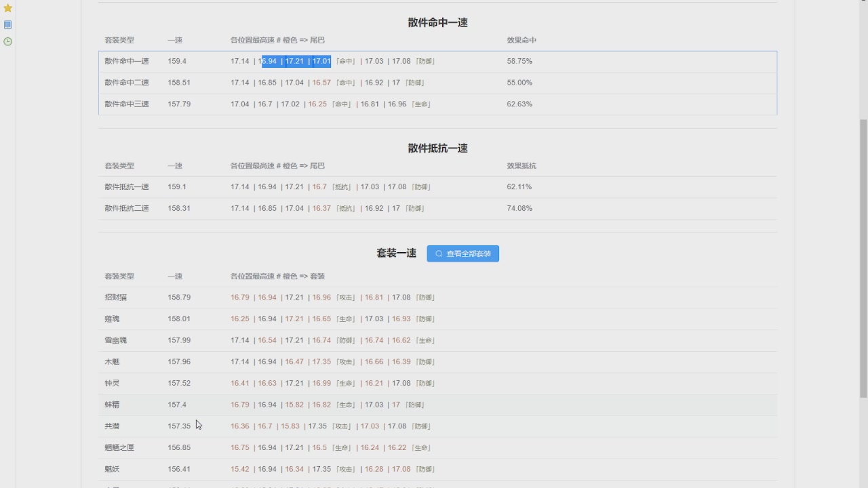The width and height of the screenshot is (868, 488).
Task: Click the 158.79 speed for 招财猫
Action: [179, 298]
